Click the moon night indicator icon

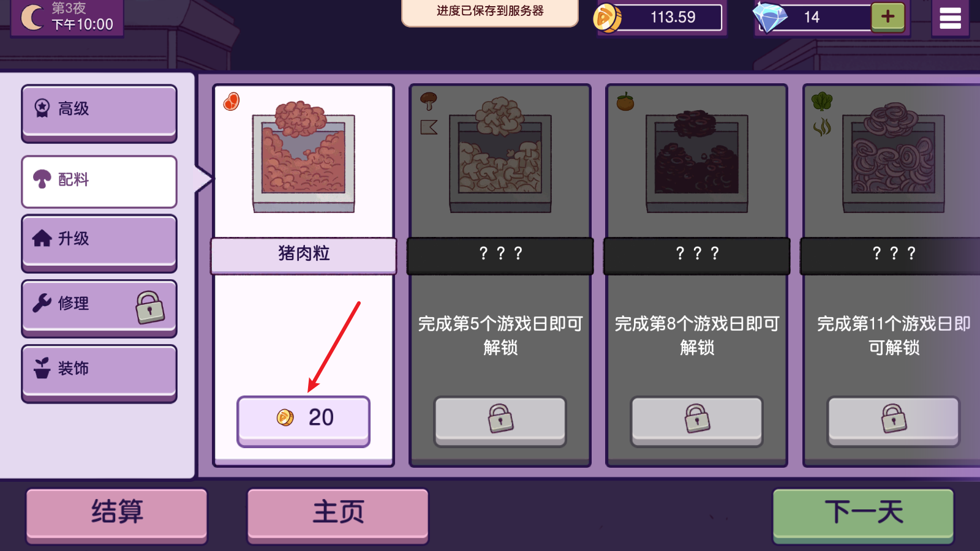tap(32, 17)
